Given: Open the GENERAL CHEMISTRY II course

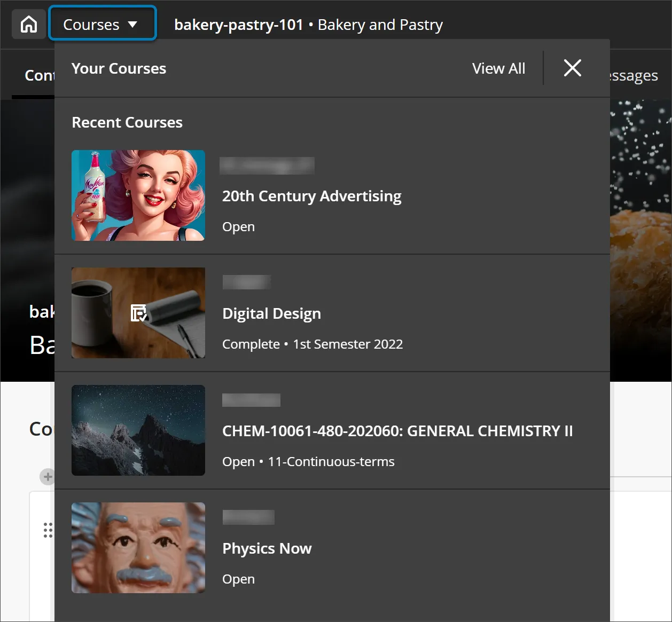Looking at the screenshot, I should pos(397,431).
